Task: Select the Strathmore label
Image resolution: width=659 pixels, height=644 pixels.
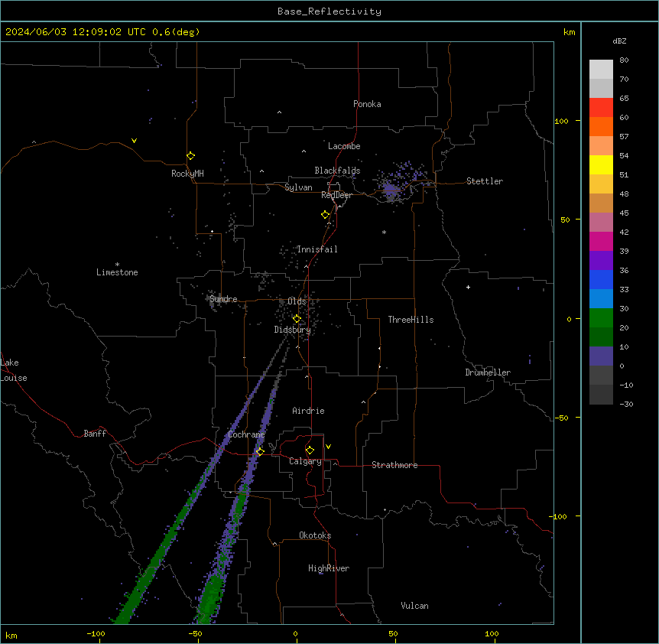Action: pos(394,465)
